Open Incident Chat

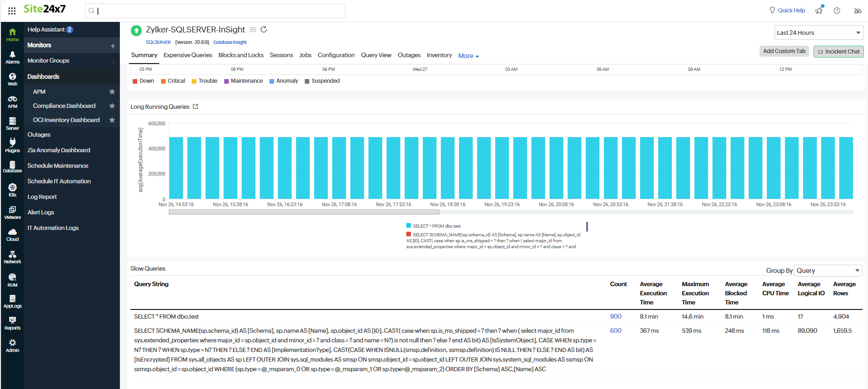(x=838, y=52)
